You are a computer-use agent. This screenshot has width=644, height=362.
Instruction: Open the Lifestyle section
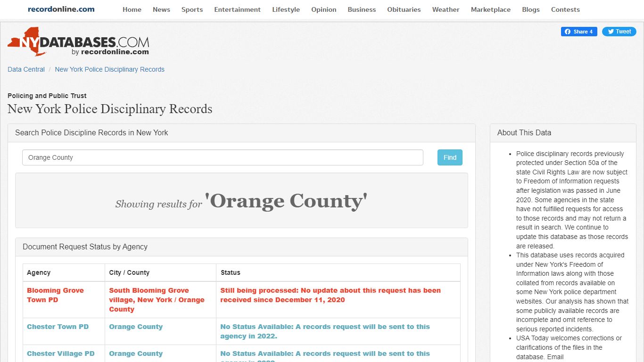(x=286, y=9)
